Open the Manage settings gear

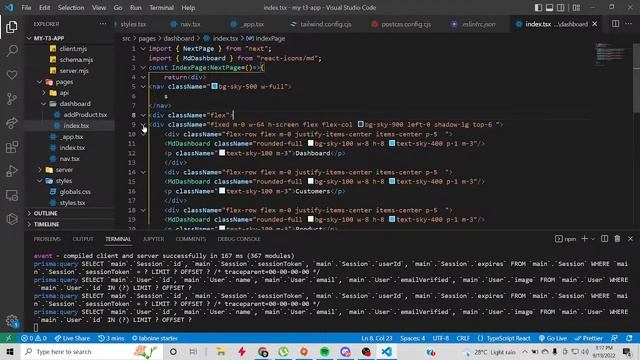point(12,321)
